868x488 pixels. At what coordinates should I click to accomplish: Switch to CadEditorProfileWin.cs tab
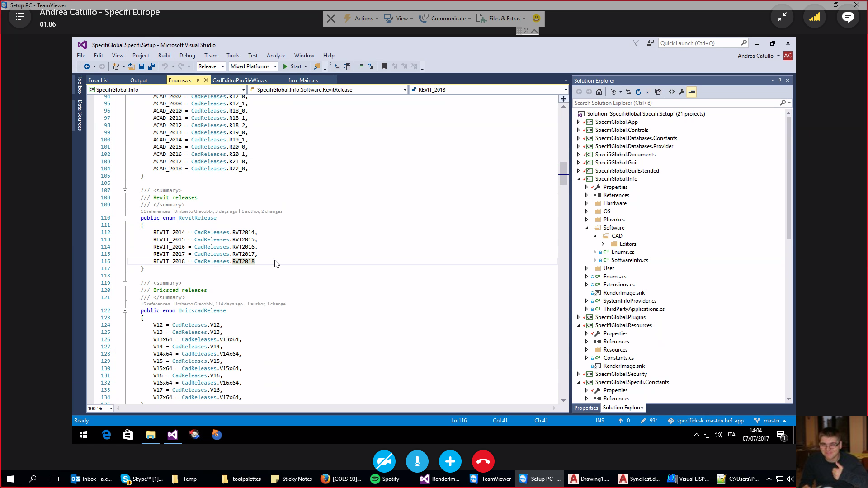[240, 80]
